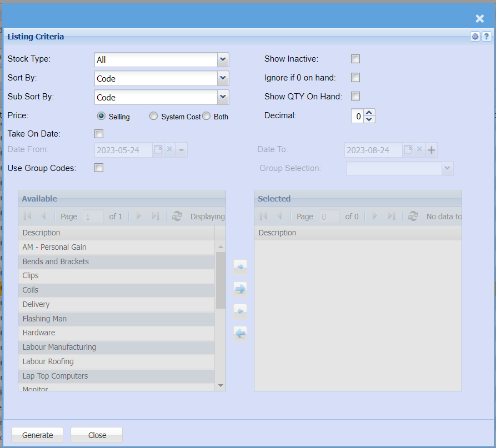Image resolution: width=496 pixels, height=448 pixels.
Task: Click the Available list scroll down arrow
Action: coord(221,385)
